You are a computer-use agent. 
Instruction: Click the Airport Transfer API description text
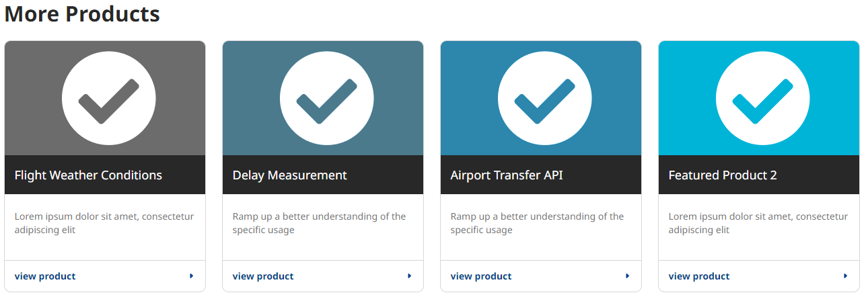pos(538,223)
